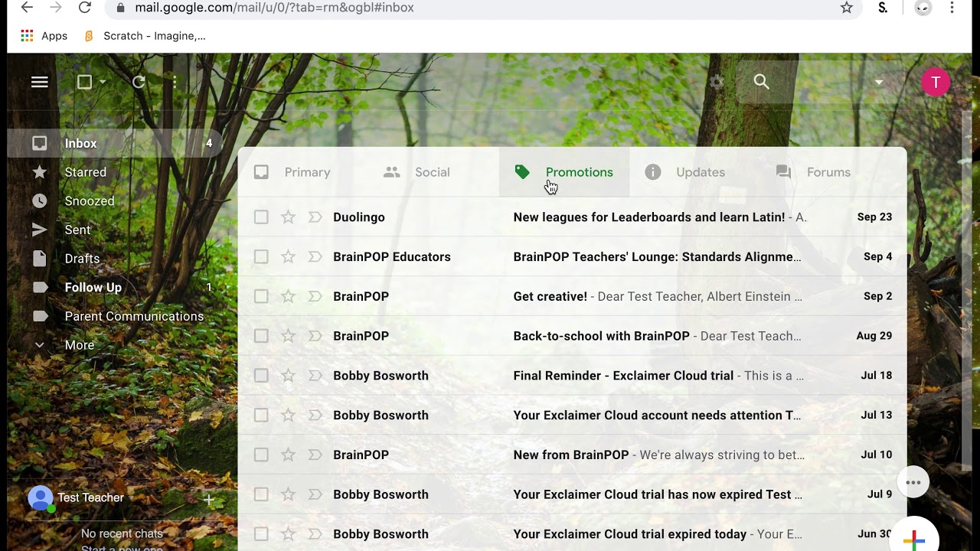Mark New from BrainPOP email as important
Viewport: 980px width, 551px height.
pos(315,455)
